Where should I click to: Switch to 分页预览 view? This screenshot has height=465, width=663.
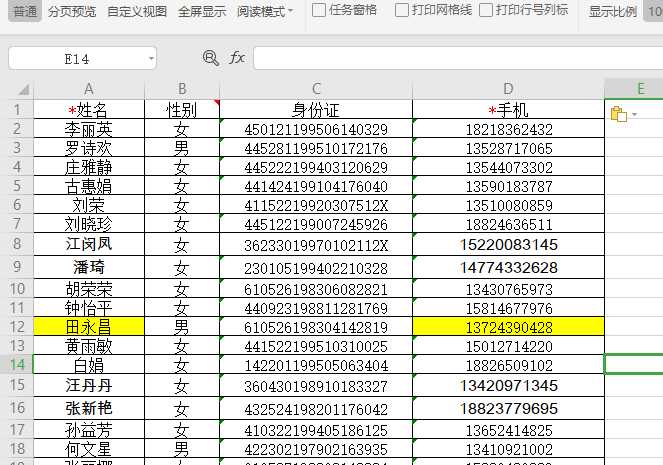point(72,11)
